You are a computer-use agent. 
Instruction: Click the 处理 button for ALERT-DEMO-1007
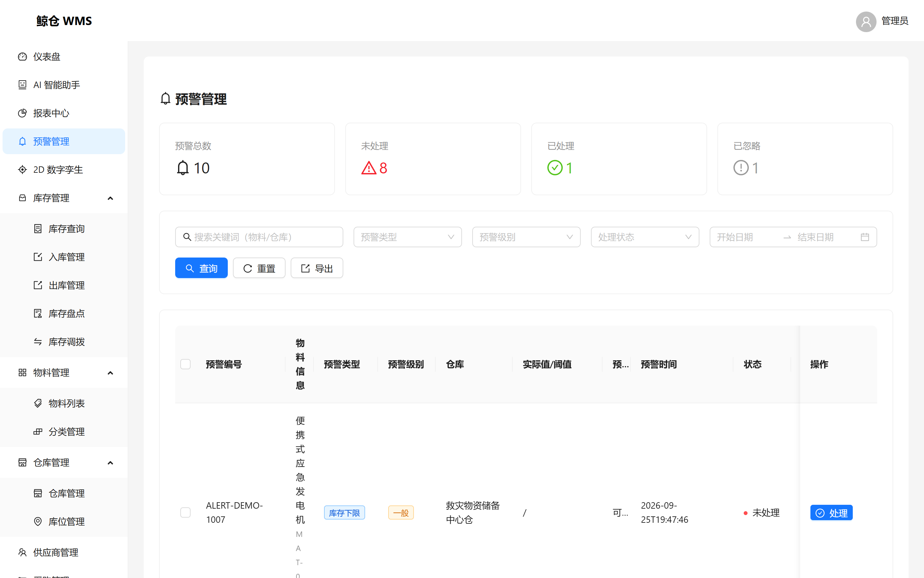[x=831, y=512]
